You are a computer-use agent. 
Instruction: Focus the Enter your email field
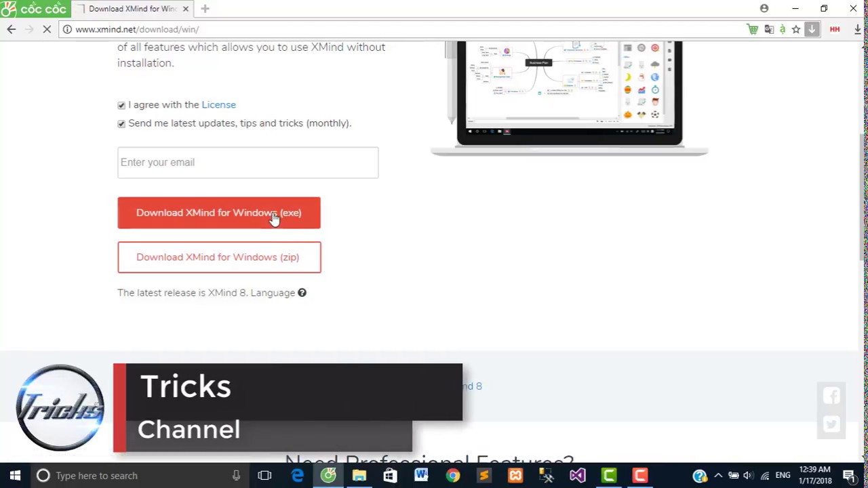click(248, 163)
